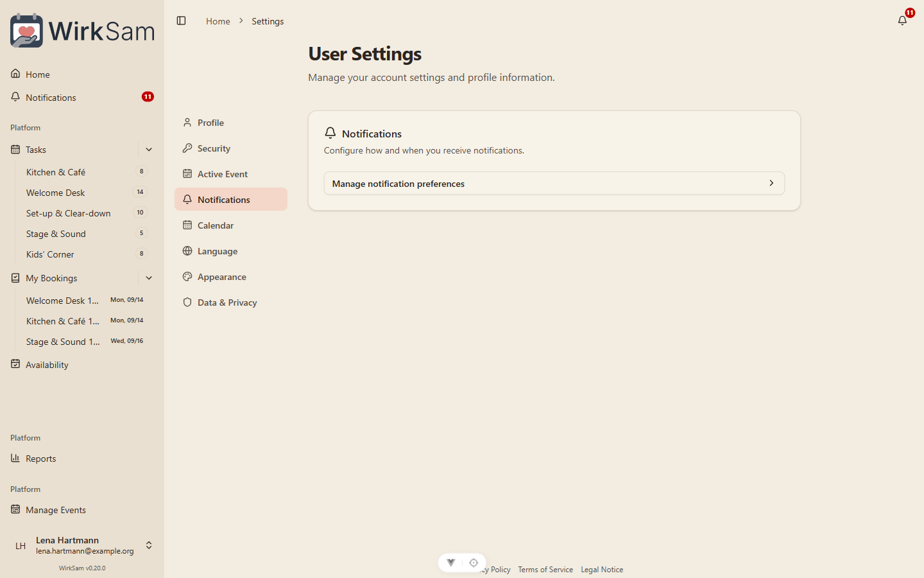Open the Terms of Service link
This screenshot has width=924, height=578.
tap(545, 570)
